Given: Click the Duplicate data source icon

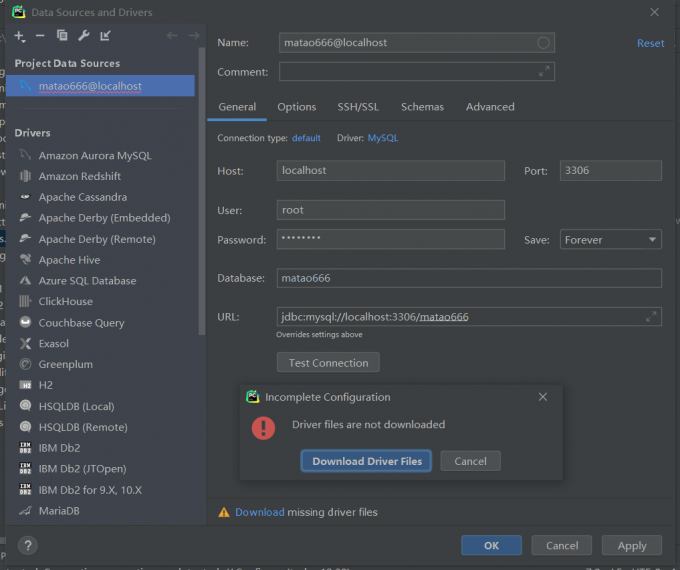Looking at the screenshot, I should coord(62,36).
